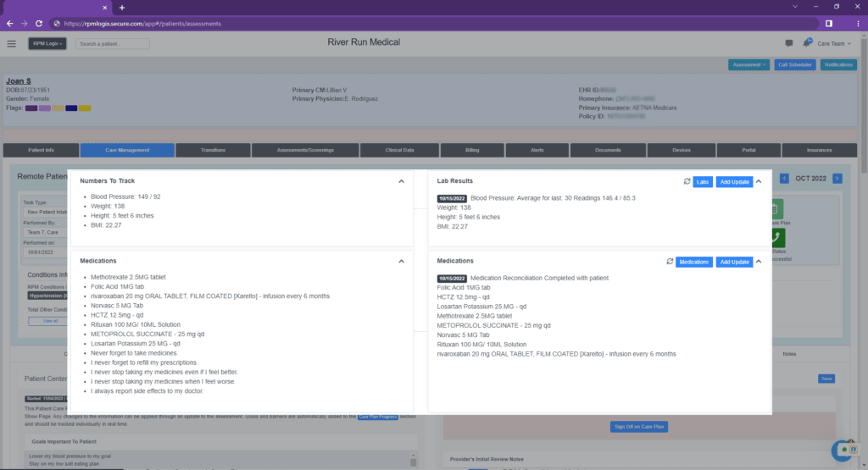
Task: Click the Notifications button
Action: coord(838,64)
